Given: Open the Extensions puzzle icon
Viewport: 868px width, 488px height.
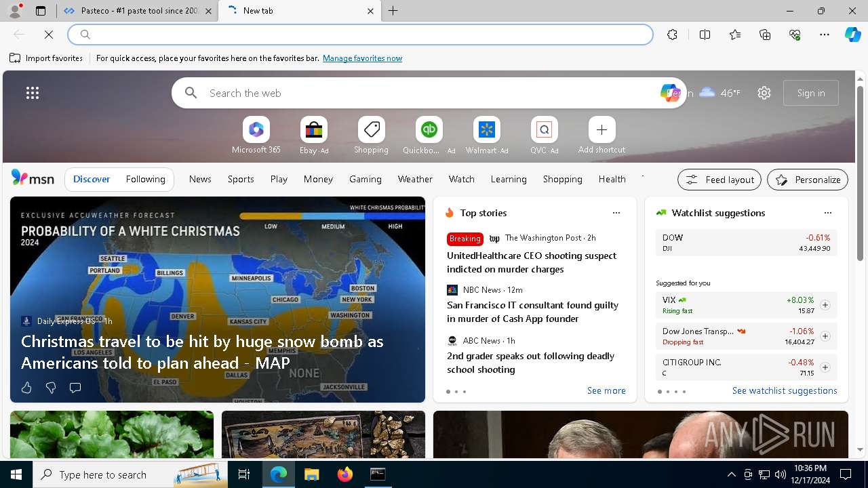Looking at the screenshot, I should tap(672, 35).
